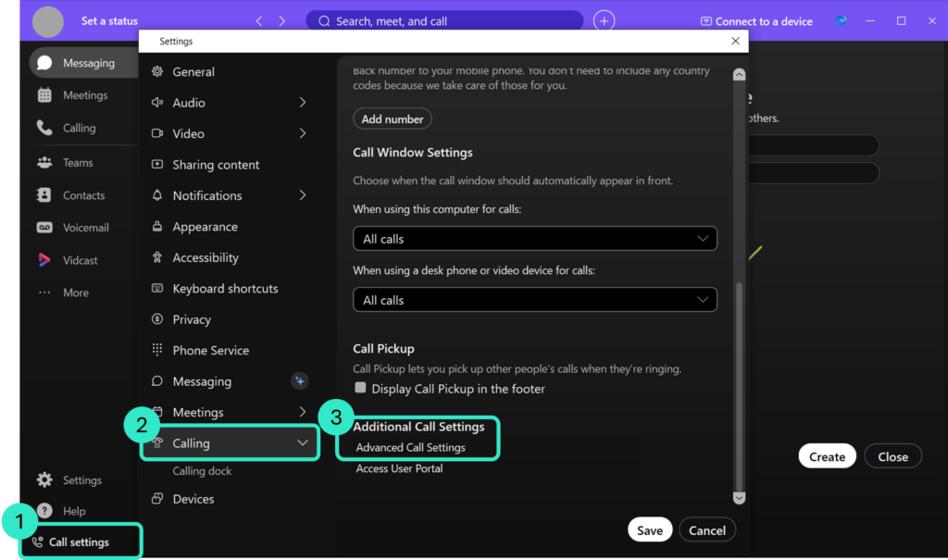This screenshot has width=948, height=560.
Task: Open Advanced Call Settings link
Action: point(410,447)
